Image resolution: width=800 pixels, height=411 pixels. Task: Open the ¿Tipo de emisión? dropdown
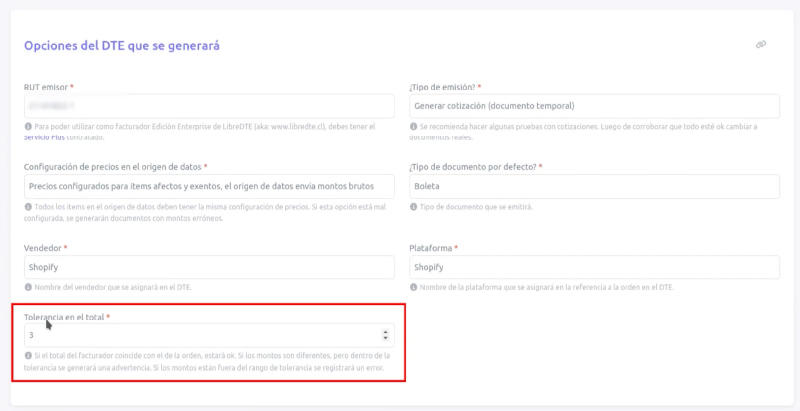[x=594, y=106]
